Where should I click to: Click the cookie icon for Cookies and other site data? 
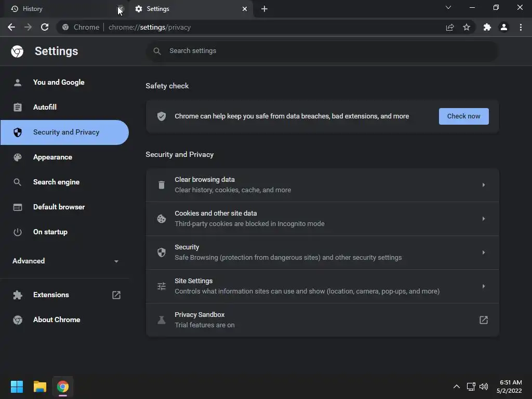[162, 219]
